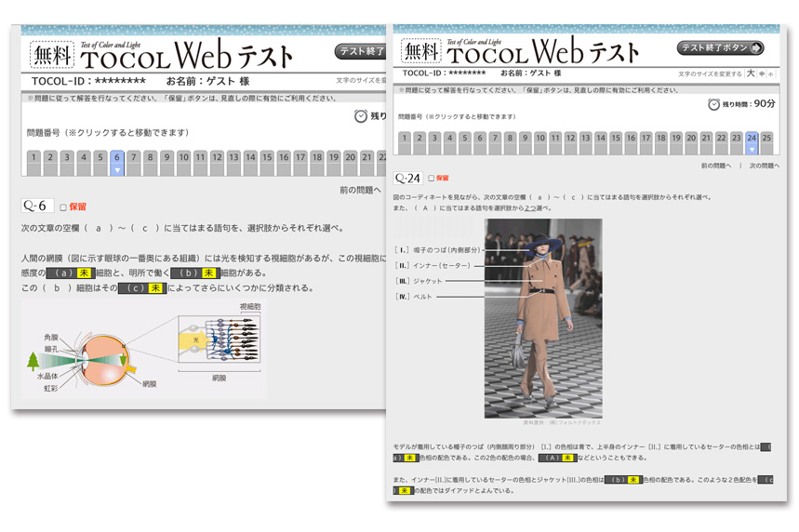Check the 保留 checkbox next to Q-24
This screenshot has width=799, height=532.
(431, 178)
